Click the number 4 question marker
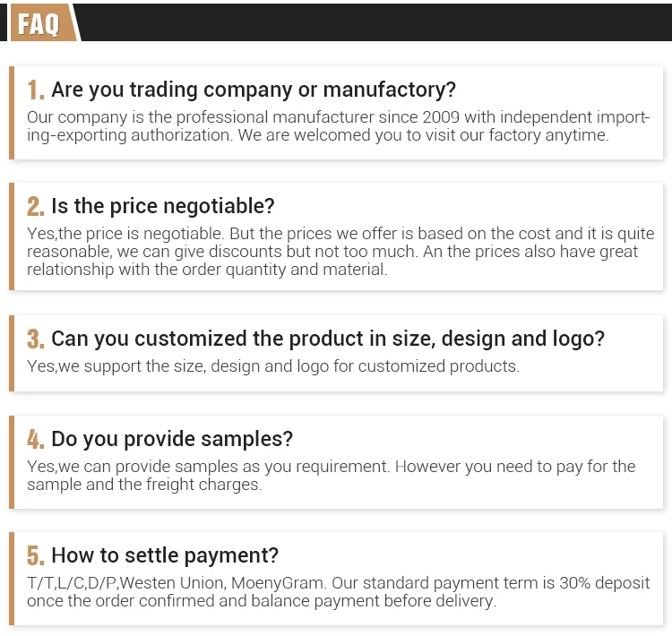This screenshot has height=636, width=672. (36, 440)
